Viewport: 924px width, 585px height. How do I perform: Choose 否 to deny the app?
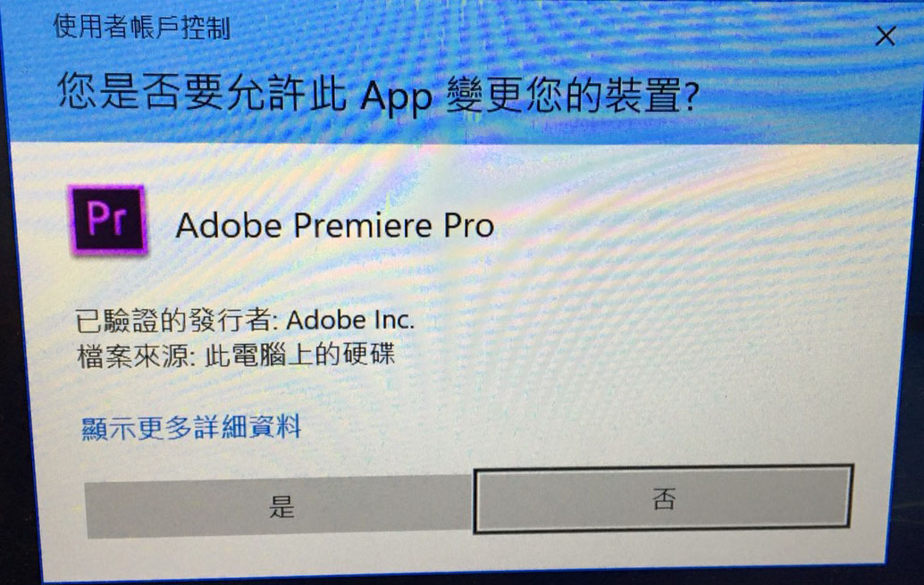[664, 498]
